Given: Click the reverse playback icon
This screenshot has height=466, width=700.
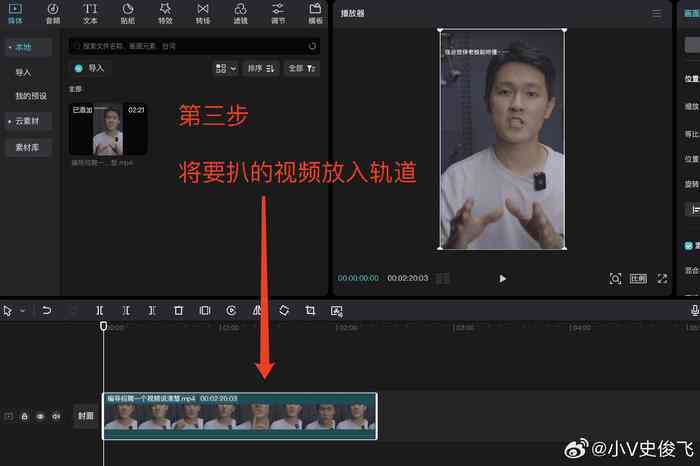Looking at the screenshot, I should pos(231,310).
